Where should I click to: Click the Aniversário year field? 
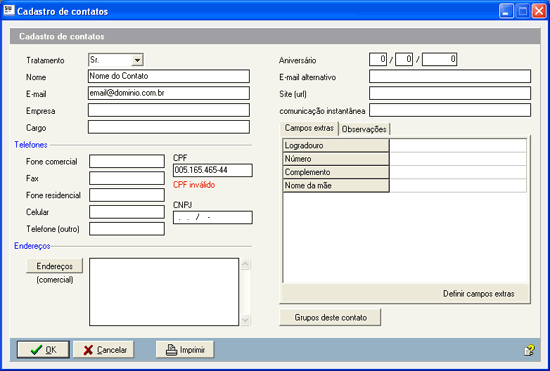[x=440, y=59]
